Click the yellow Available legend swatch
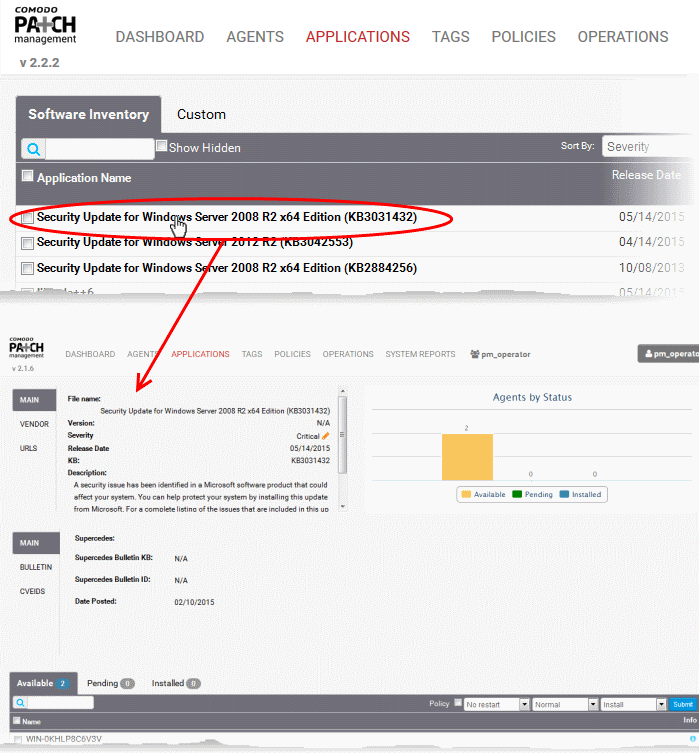The width and height of the screenshot is (699, 753). tap(466, 494)
